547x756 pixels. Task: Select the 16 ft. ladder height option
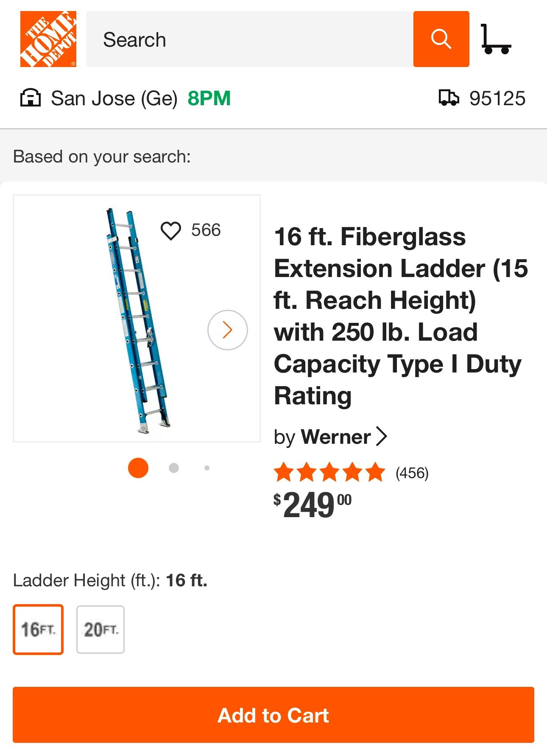click(x=38, y=629)
